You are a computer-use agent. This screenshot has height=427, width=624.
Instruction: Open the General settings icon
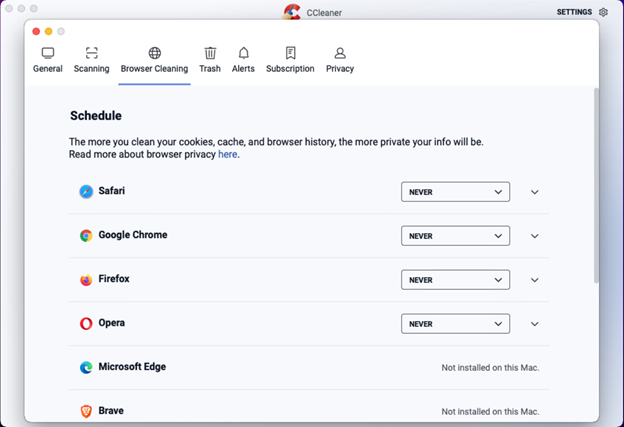tap(48, 53)
